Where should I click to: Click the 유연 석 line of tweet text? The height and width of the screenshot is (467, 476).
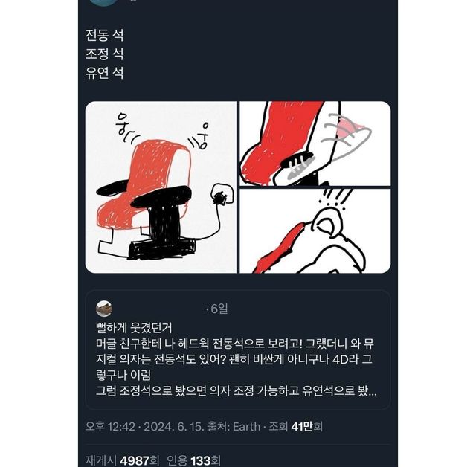click(104, 73)
